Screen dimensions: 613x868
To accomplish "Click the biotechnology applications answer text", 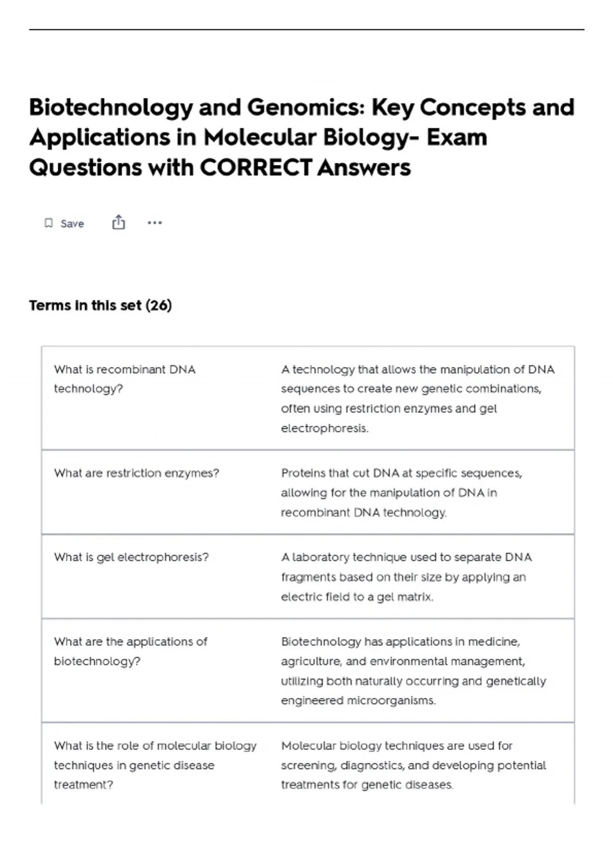I will 414,671.
